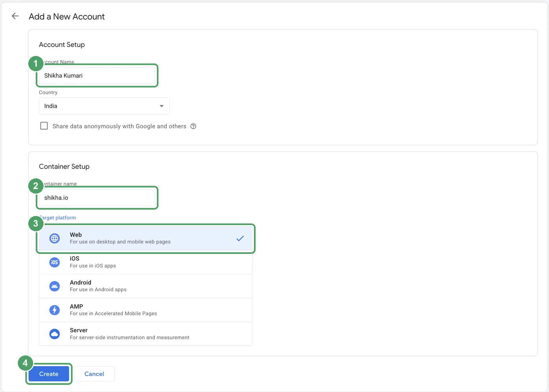This screenshot has height=392, width=549.
Task: Click the Web platform globe icon
Action: tap(55, 238)
